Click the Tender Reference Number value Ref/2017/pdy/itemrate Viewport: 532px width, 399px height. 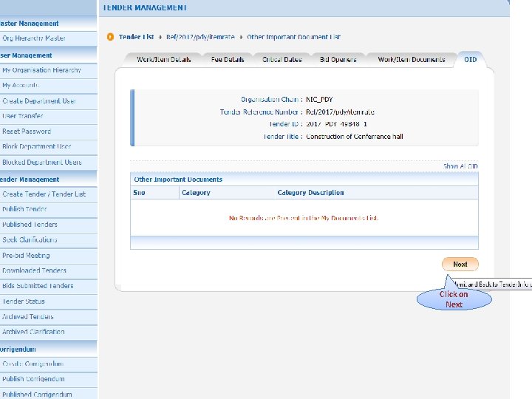[340, 112]
